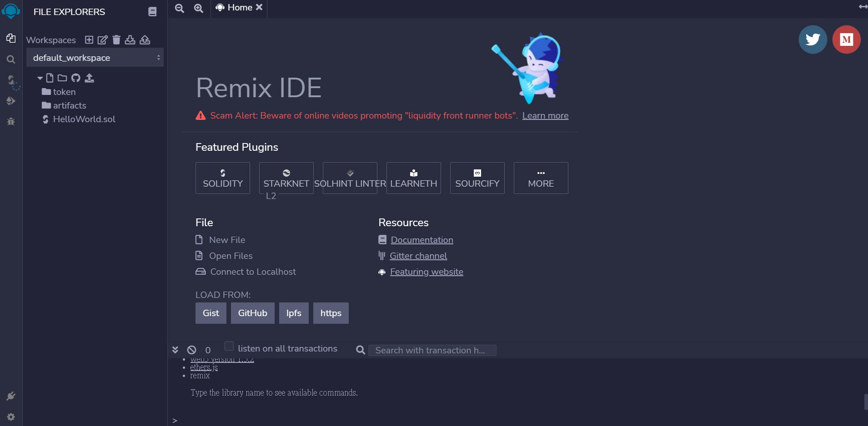
Task: Expand the artifacts folder
Action: (64, 105)
